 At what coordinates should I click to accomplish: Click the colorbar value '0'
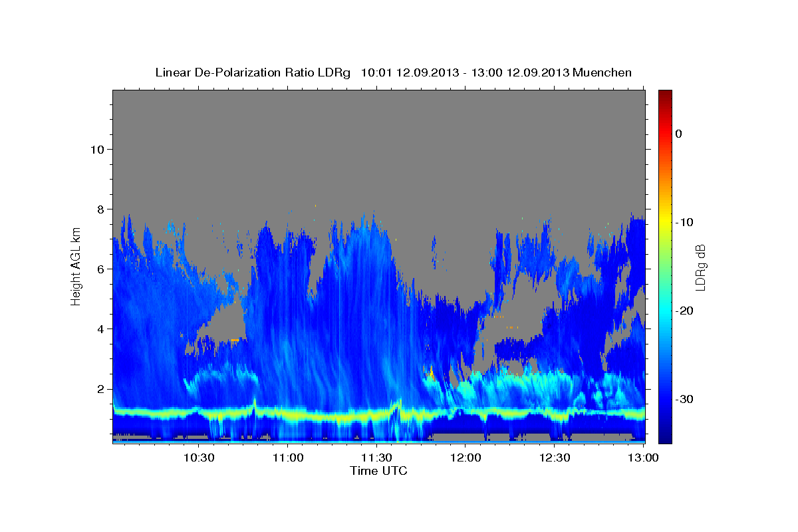(679, 134)
